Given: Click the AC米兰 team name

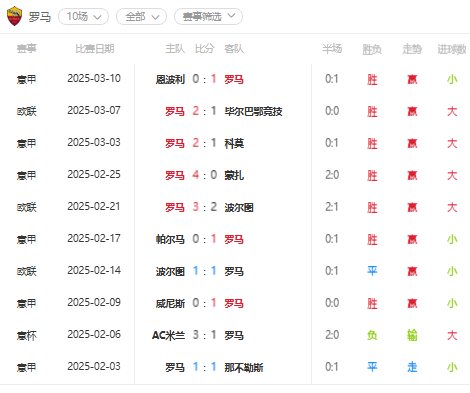Looking at the screenshot, I should 168,335.
